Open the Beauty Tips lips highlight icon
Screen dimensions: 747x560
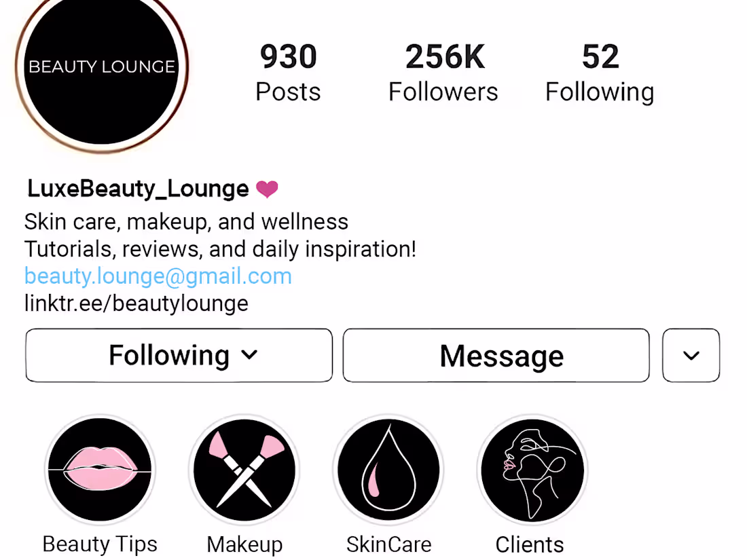pos(100,470)
